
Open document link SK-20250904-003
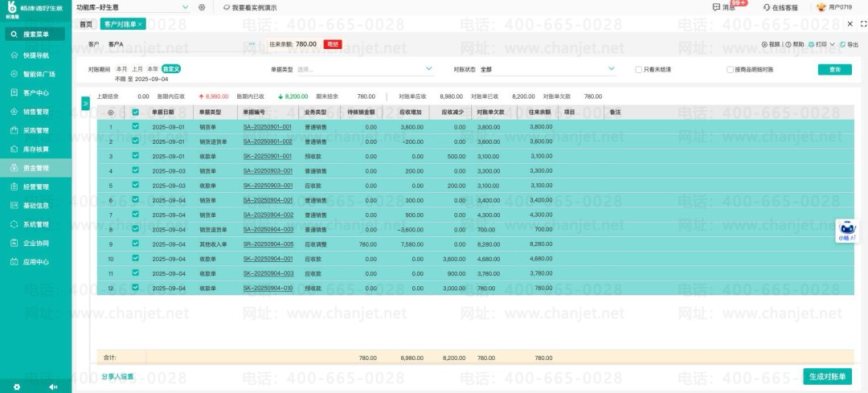268,273
